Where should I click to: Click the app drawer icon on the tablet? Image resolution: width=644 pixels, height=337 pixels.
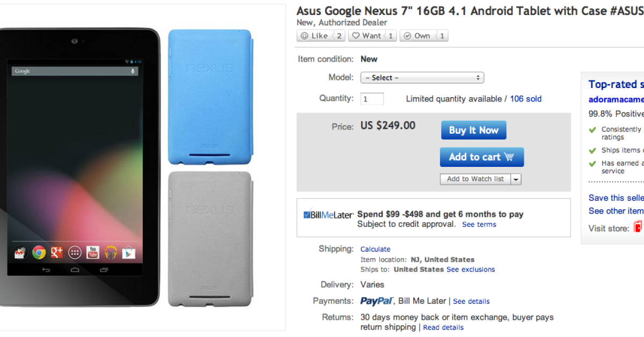point(75,252)
